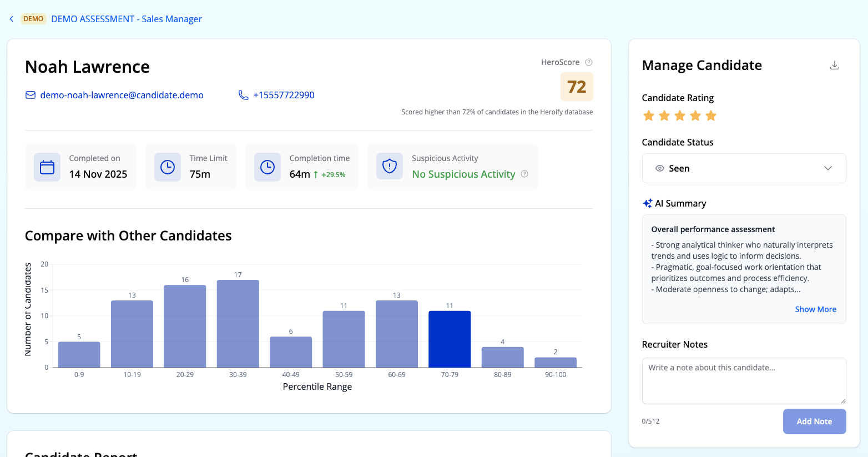Image resolution: width=868 pixels, height=457 pixels.
Task: Open the DEMO ASSESSMENT - Sales Manager breadcrumb
Action: (x=127, y=18)
